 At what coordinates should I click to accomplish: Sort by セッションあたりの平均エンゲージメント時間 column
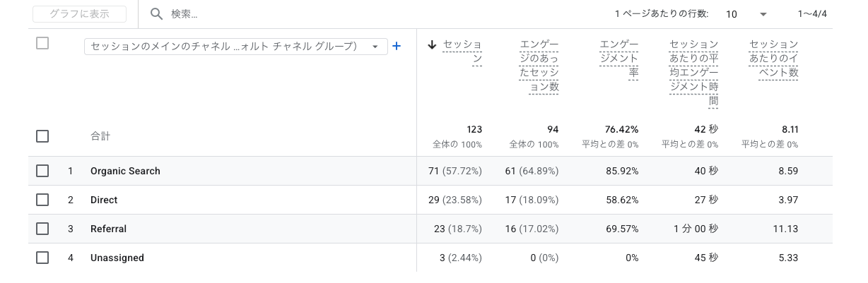[693, 73]
